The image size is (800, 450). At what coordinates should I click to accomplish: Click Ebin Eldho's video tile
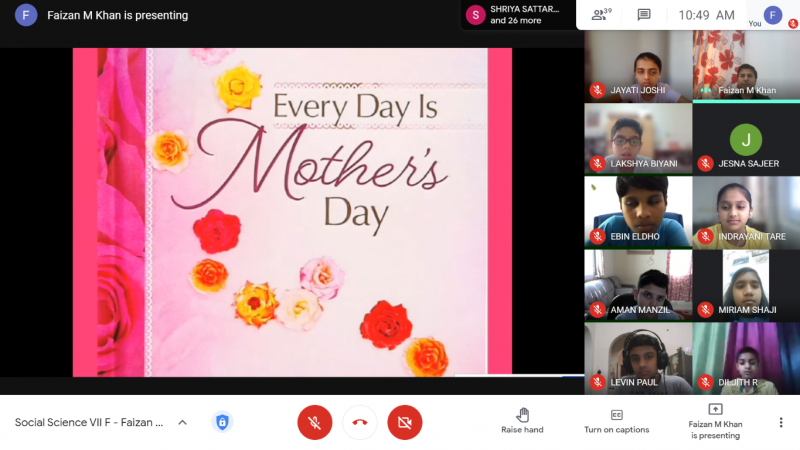pyautogui.click(x=638, y=211)
